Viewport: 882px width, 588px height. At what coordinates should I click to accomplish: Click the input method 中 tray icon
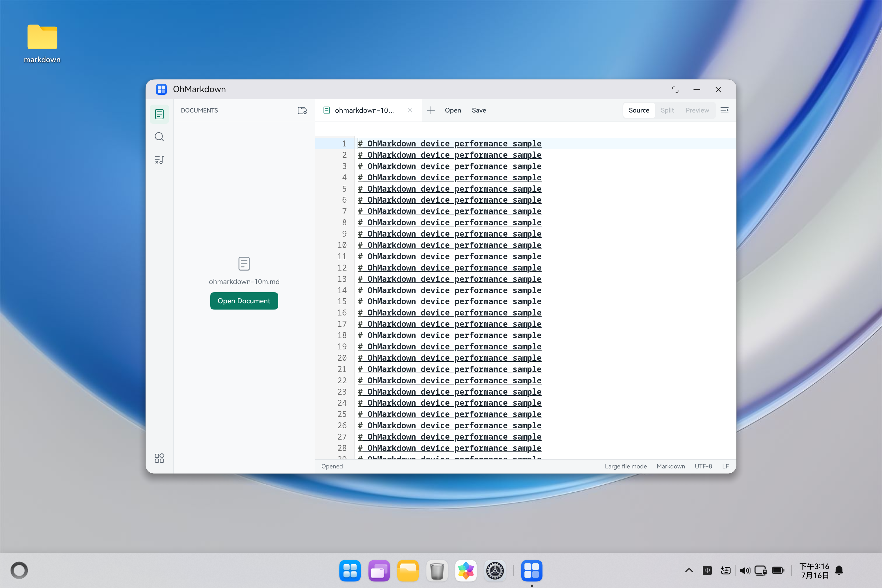click(707, 570)
